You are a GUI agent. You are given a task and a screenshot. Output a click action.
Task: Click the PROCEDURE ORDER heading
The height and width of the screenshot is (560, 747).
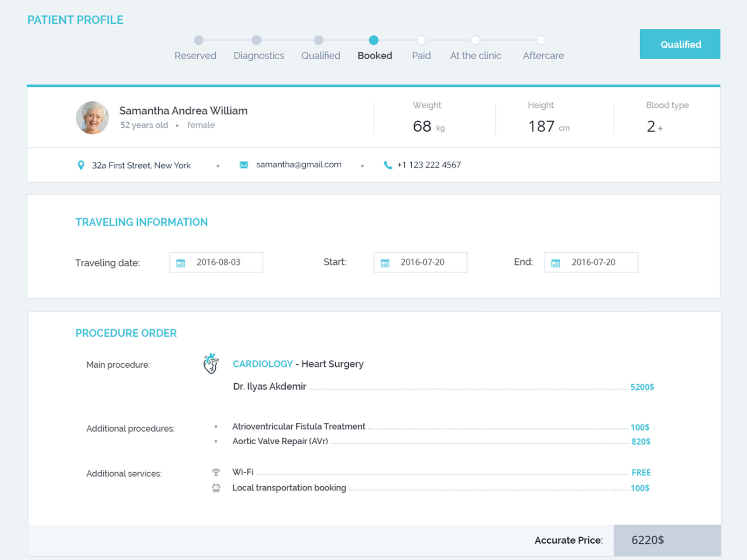click(x=126, y=333)
